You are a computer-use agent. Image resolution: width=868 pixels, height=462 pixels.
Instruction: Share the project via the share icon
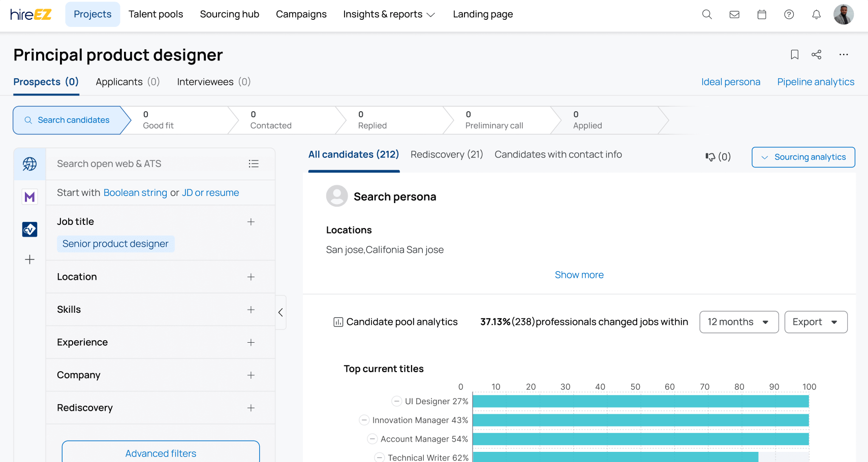pyautogui.click(x=817, y=54)
